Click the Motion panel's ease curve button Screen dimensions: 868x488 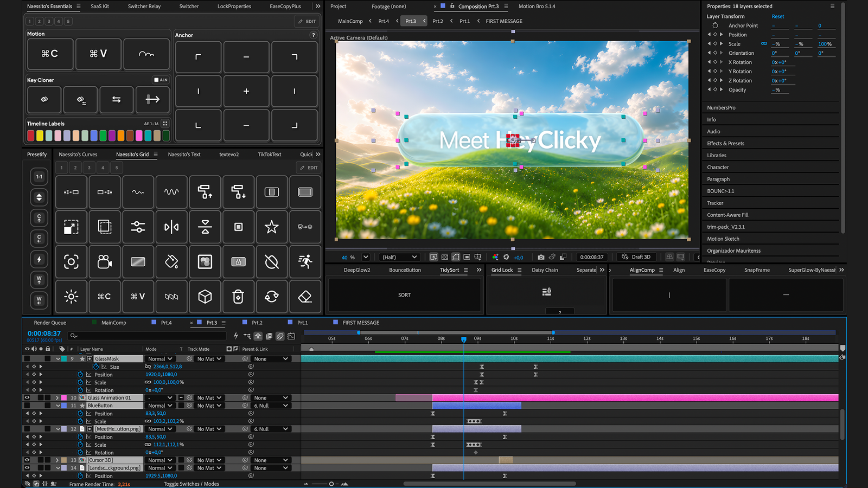pyautogui.click(x=146, y=54)
